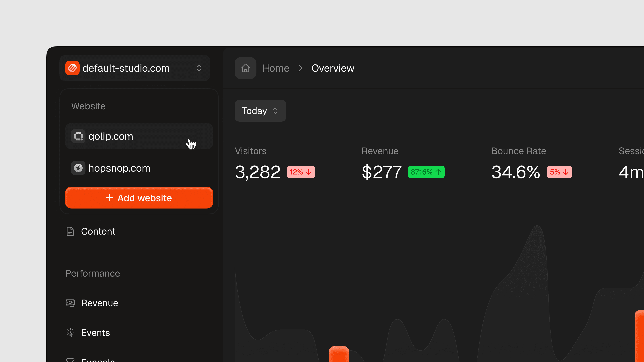Open the Events page in the sidebar
Image resolution: width=644 pixels, height=362 pixels.
[88, 333]
